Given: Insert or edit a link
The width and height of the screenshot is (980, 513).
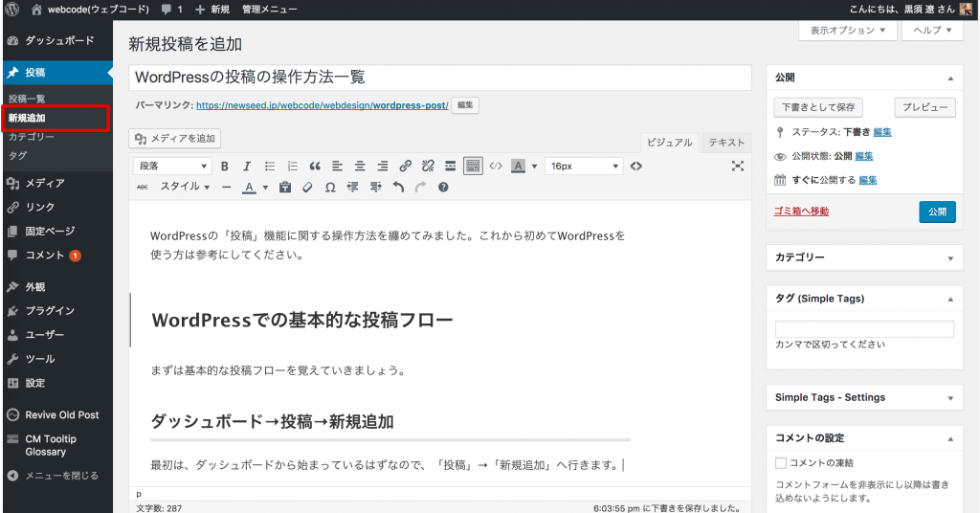Looking at the screenshot, I should coord(406,167).
